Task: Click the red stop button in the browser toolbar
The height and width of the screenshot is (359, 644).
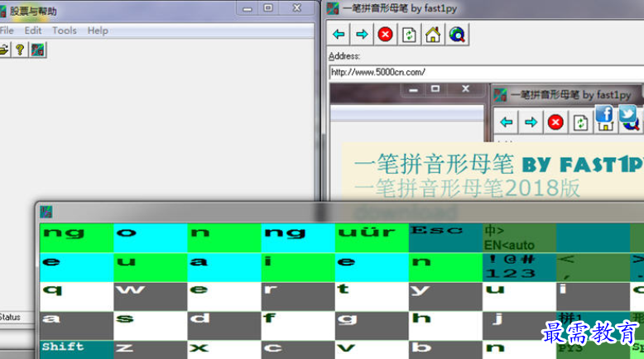Action: [x=385, y=35]
